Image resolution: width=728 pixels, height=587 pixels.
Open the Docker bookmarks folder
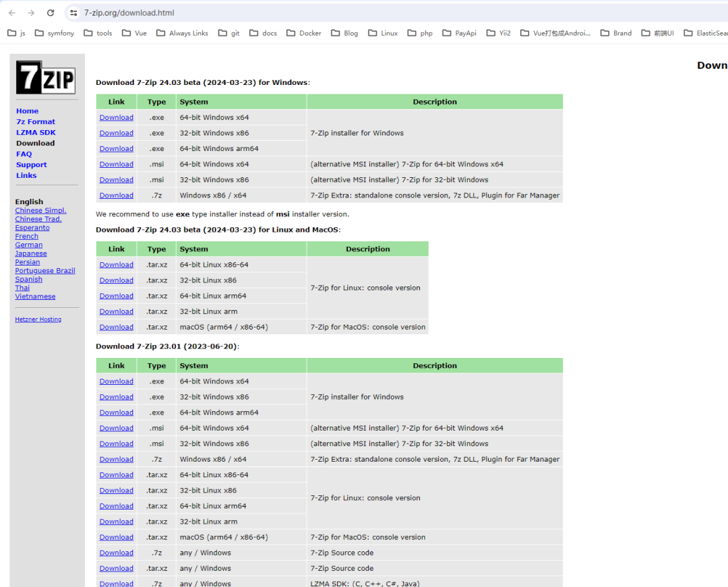coord(303,33)
